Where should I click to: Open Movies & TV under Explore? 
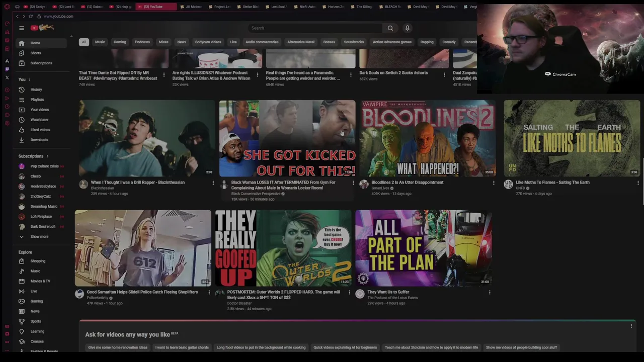41,281
